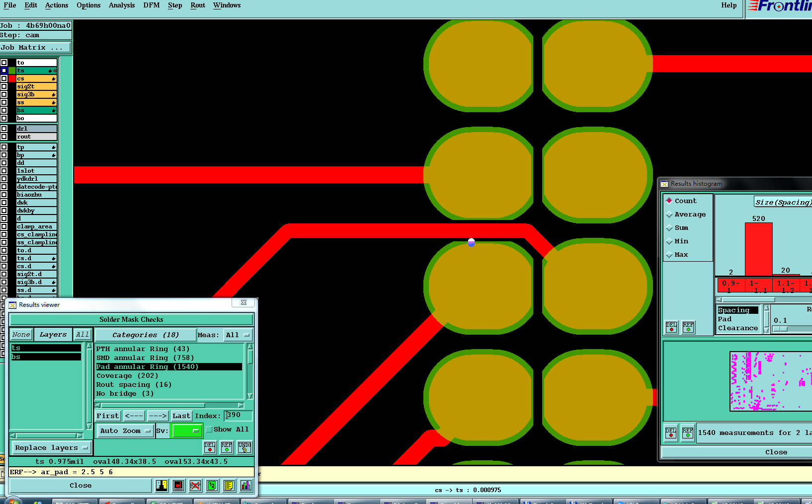The height and width of the screenshot is (504, 812).
Task: Open the green Sv severity dropdown
Action: pyautogui.click(x=187, y=431)
